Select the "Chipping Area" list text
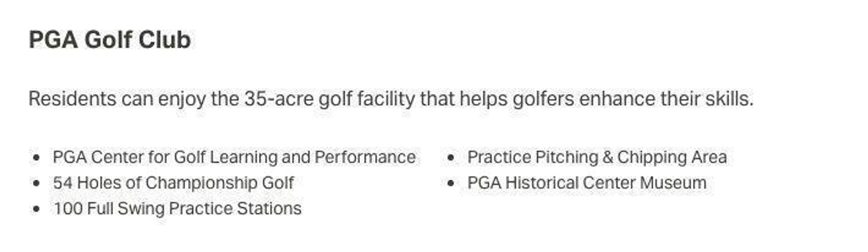This screenshot has width=868, height=252. [x=672, y=157]
